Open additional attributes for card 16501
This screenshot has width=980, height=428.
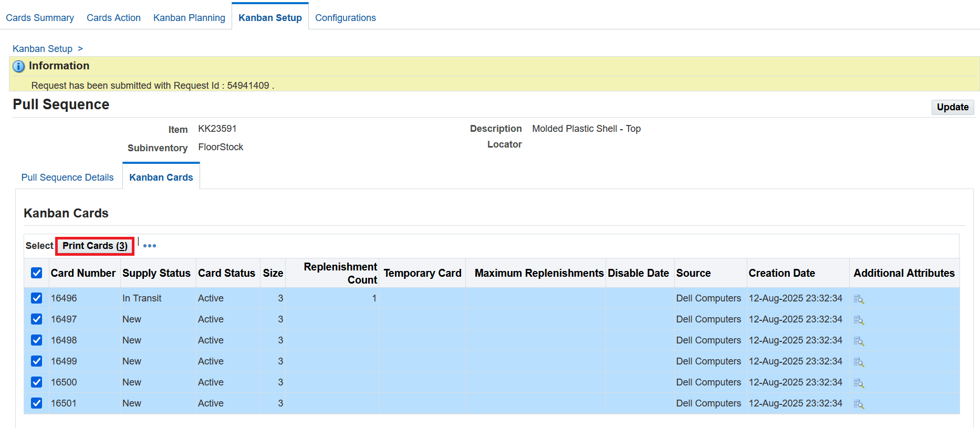(x=859, y=404)
